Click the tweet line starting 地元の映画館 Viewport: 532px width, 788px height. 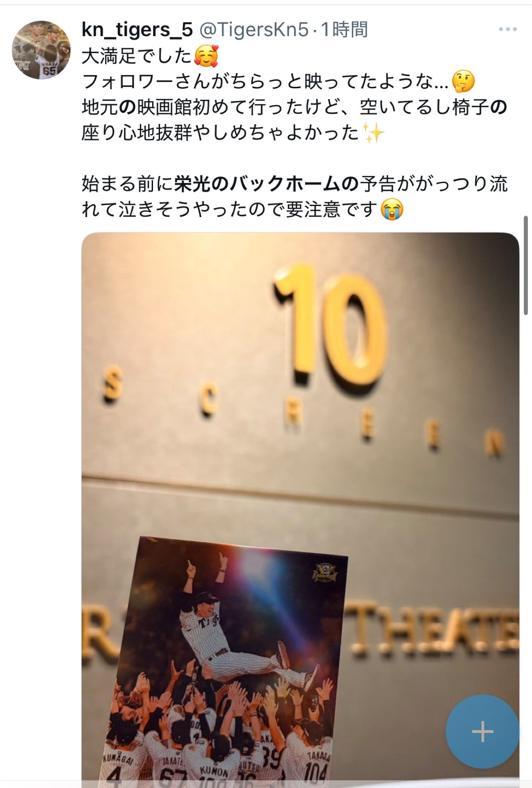click(x=295, y=108)
